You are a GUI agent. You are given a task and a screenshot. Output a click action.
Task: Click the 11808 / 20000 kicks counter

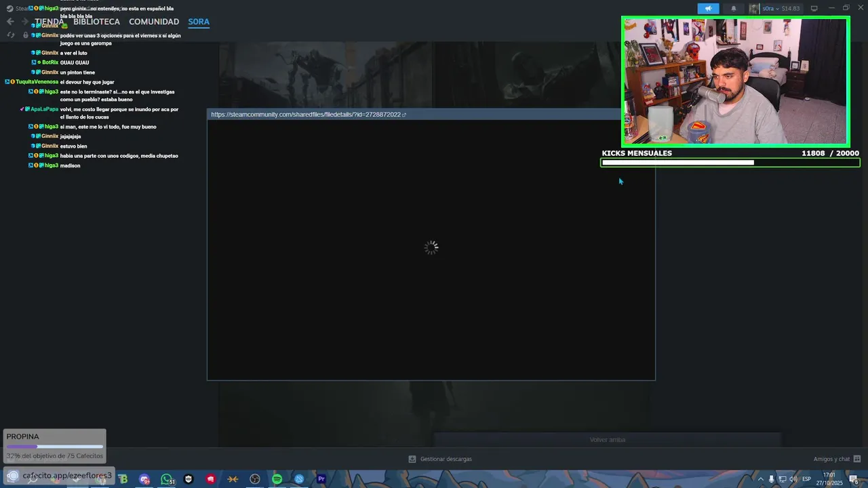point(830,153)
